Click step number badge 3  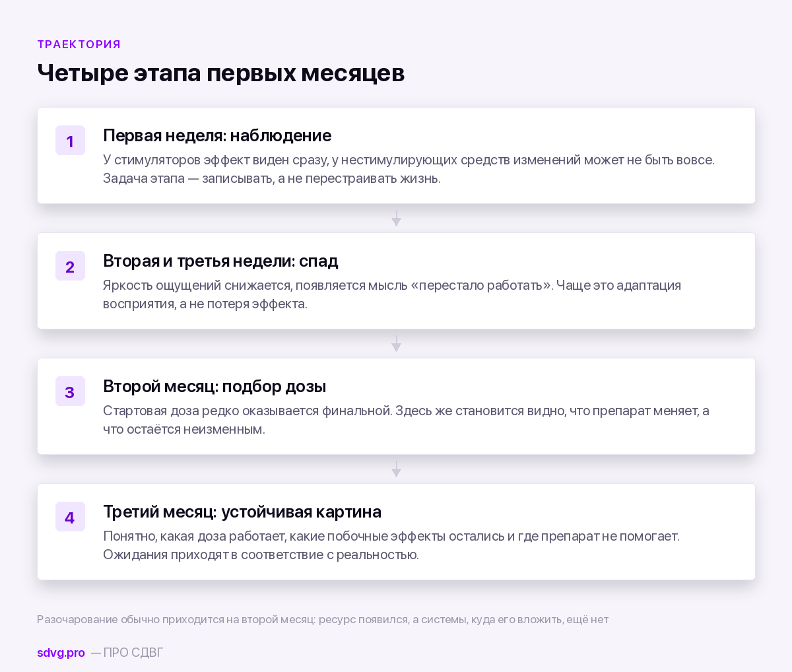click(70, 391)
